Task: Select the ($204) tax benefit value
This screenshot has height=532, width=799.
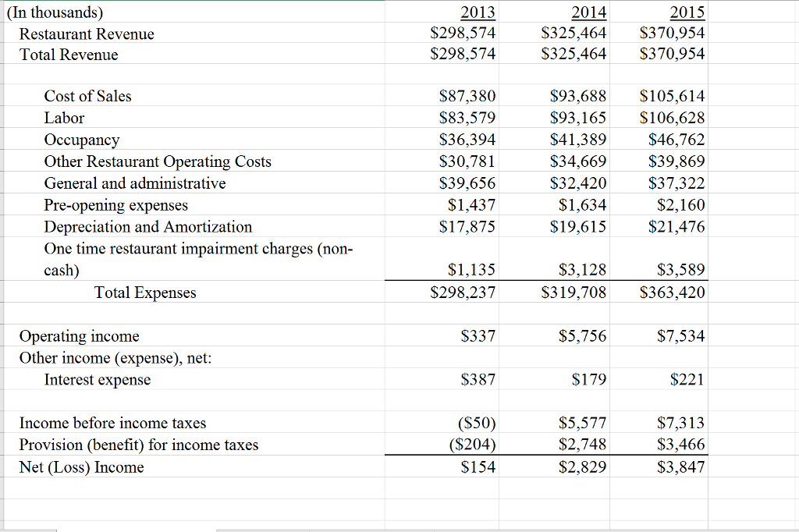Action: 471,445
